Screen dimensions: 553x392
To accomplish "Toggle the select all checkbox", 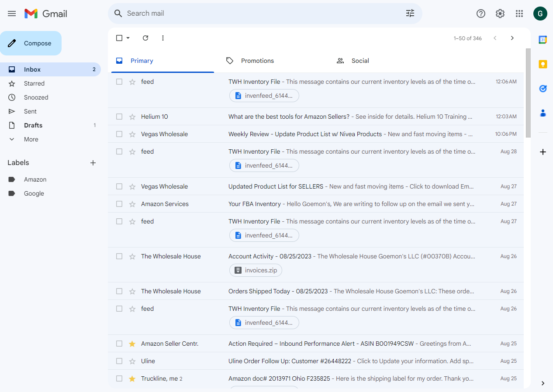I will pos(119,38).
